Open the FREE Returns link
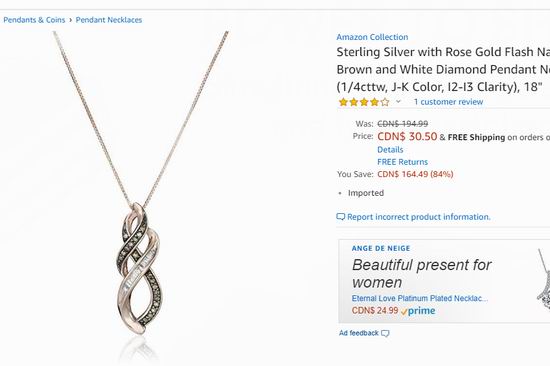Screen dimensions: 550x366 402,162
